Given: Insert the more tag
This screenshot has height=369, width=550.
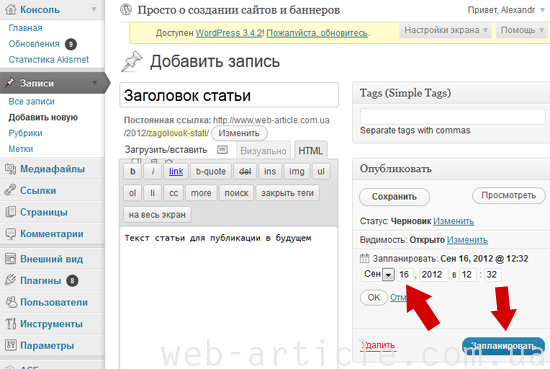Looking at the screenshot, I should pyautogui.click(x=201, y=193).
